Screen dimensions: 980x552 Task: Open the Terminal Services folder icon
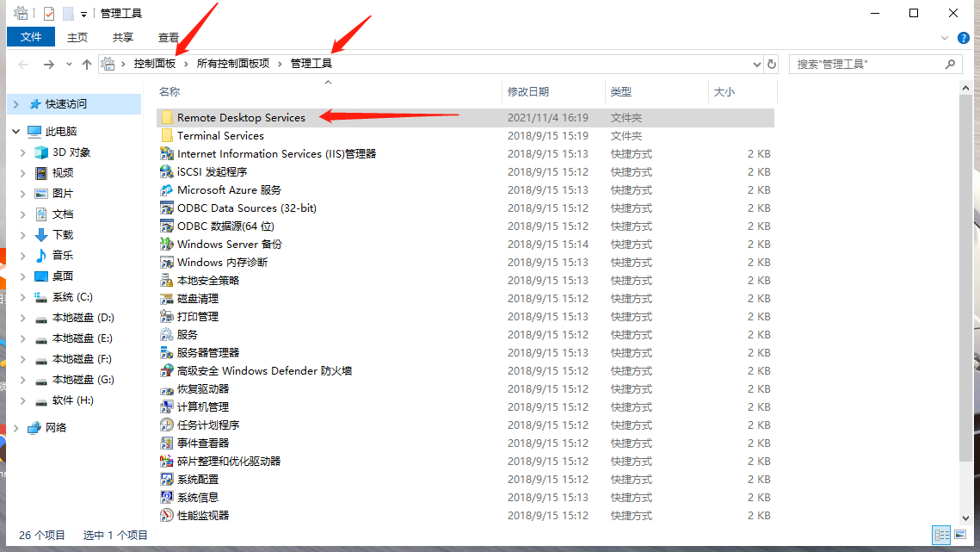point(167,136)
